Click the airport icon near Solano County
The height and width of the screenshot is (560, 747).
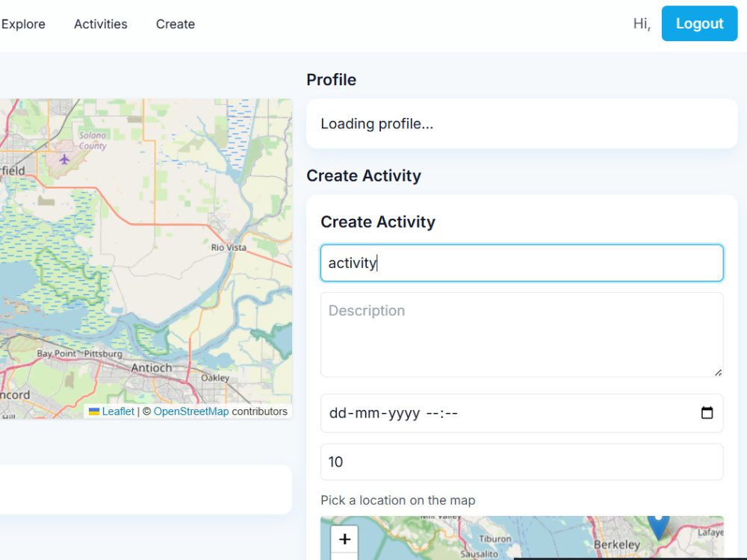[x=64, y=159]
